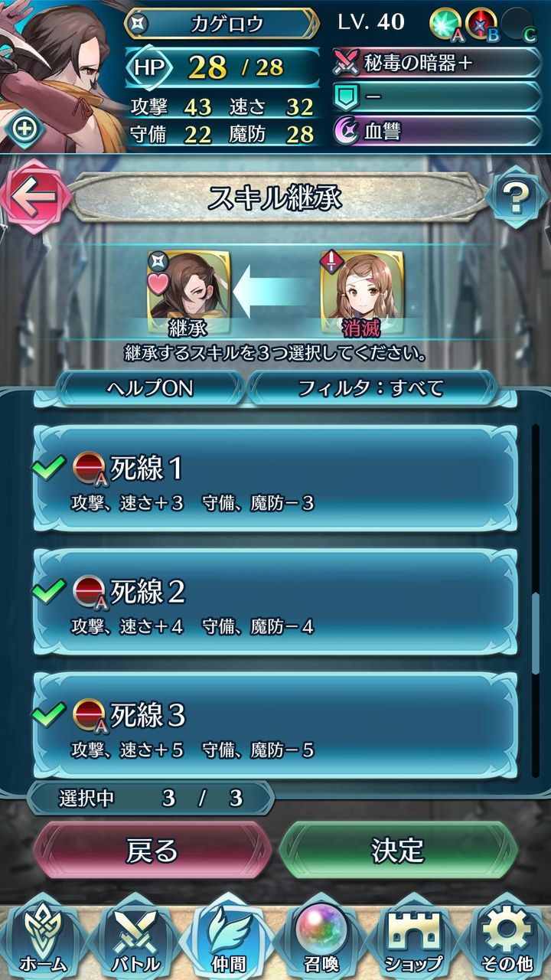Deselect the 死線1 skill checkmark

49,468
